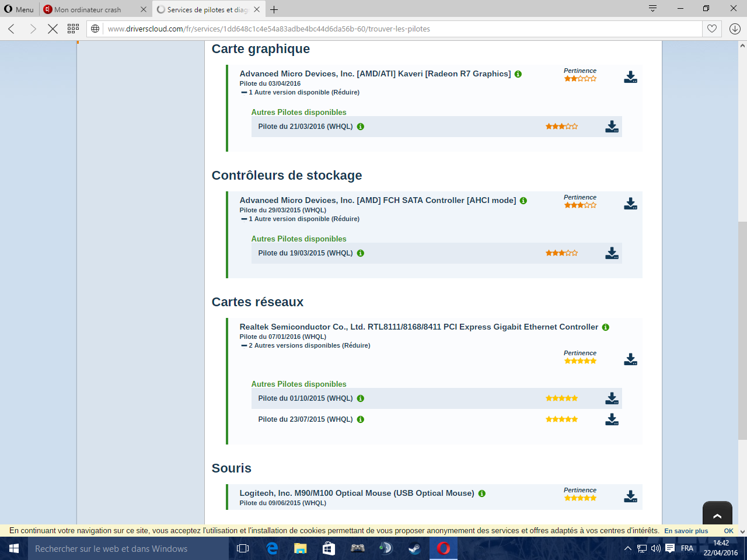Viewport: 747px width, 560px height.
Task: Click the En savoir plus cookie link
Action: (x=686, y=531)
